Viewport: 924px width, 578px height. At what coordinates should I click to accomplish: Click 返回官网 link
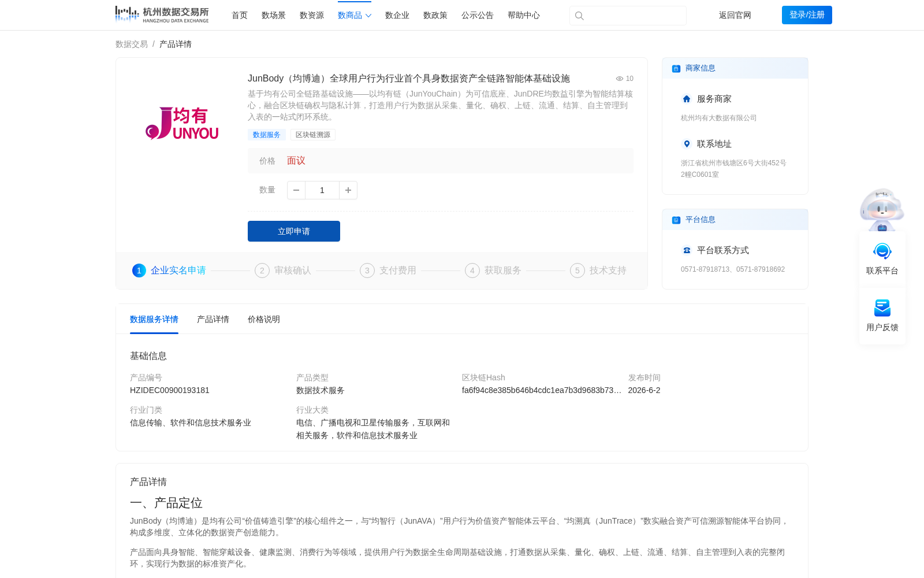735,16
